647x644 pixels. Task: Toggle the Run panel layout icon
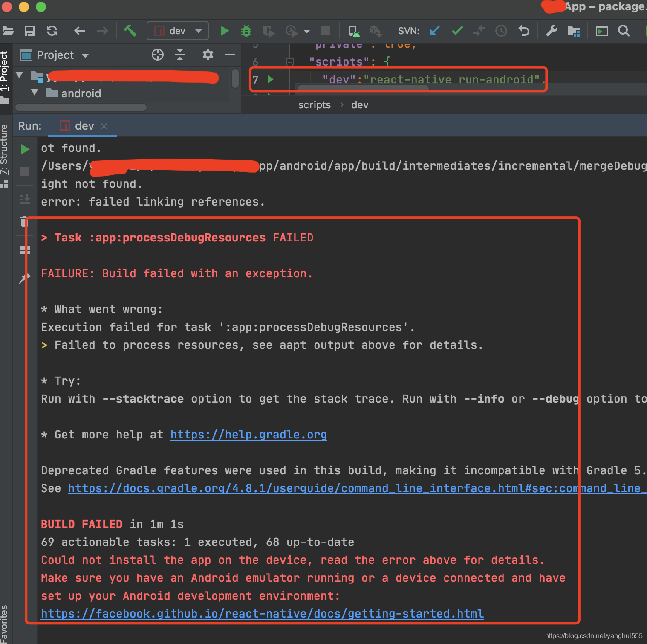(x=25, y=250)
